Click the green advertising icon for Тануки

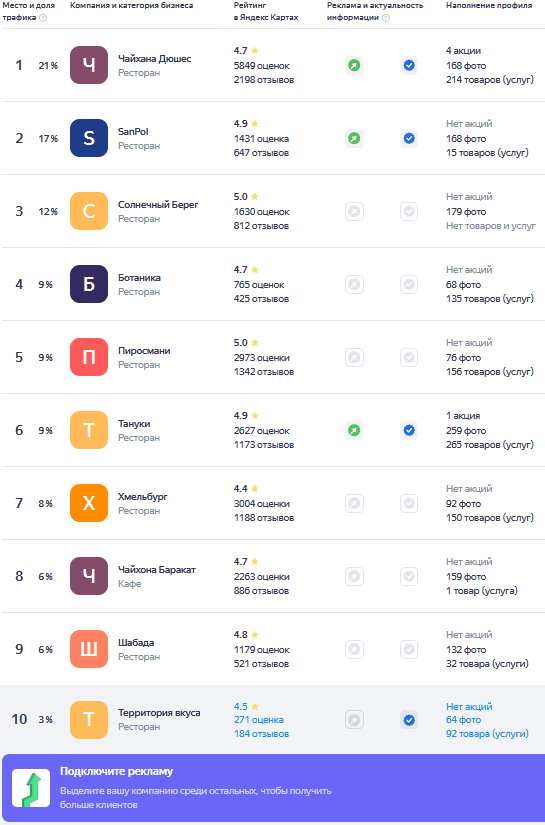click(354, 430)
